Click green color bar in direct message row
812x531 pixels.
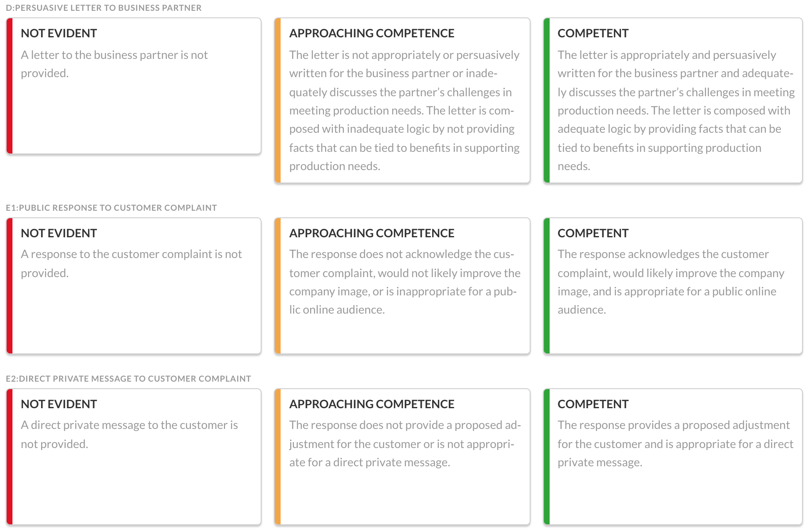coord(547,457)
